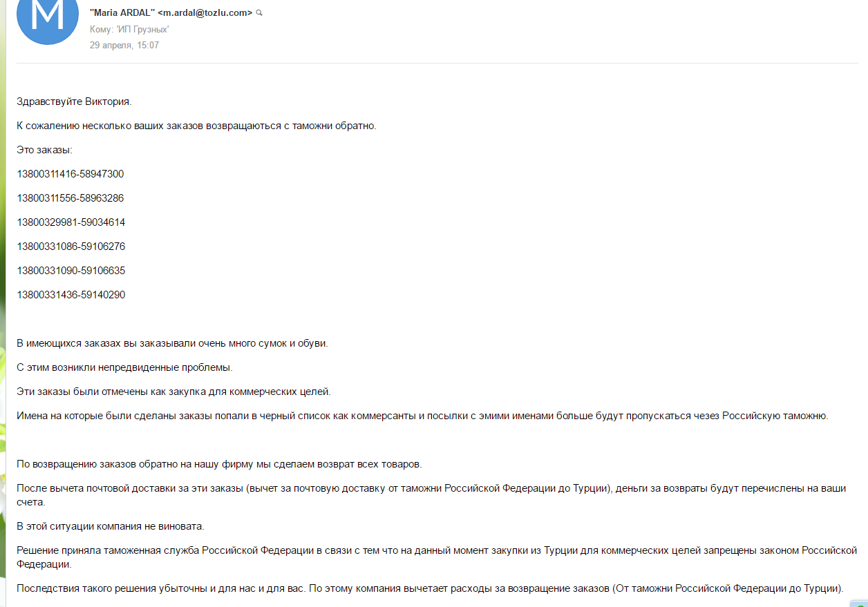Click order number 13800311416-58947300
The width and height of the screenshot is (868, 607).
point(70,174)
